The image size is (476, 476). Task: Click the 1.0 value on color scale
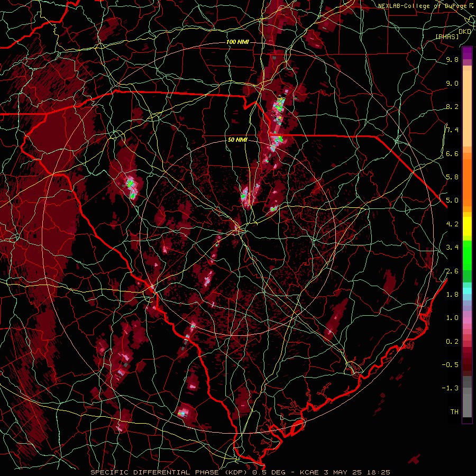point(452,318)
